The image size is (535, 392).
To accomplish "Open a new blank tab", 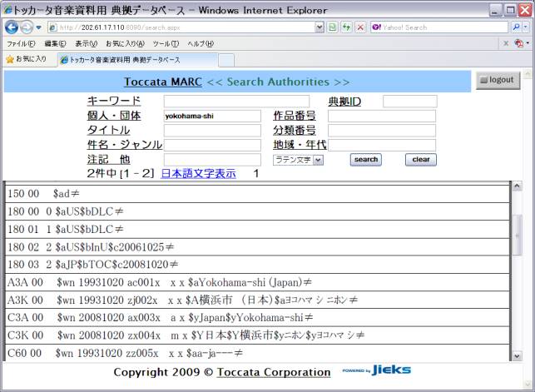I will pyautogui.click(x=226, y=61).
